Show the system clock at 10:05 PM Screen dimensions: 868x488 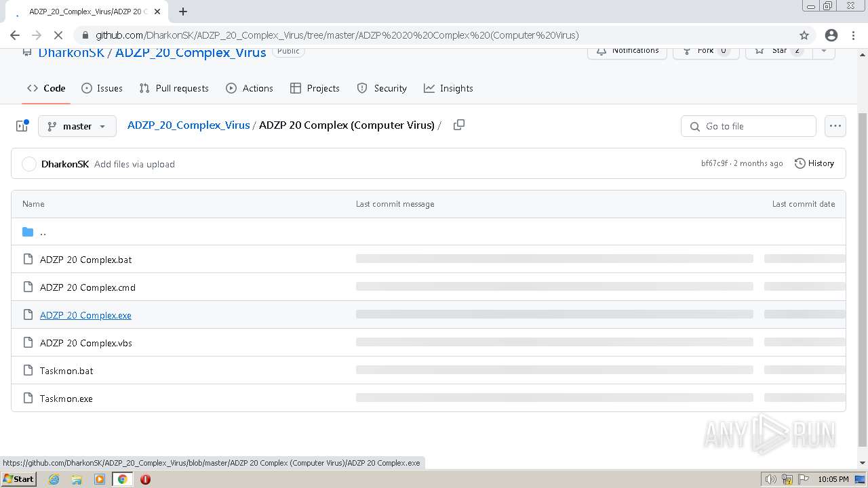pyautogui.click(x=833, y=479)
